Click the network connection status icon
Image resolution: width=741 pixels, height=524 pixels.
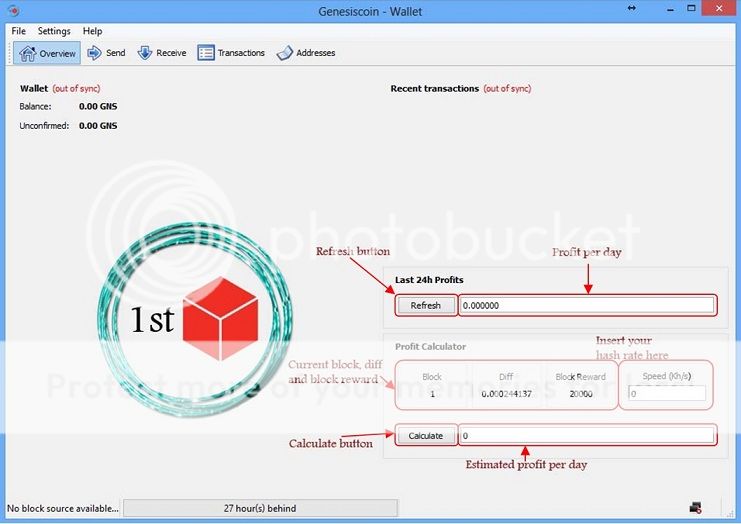tap(695, 508)
